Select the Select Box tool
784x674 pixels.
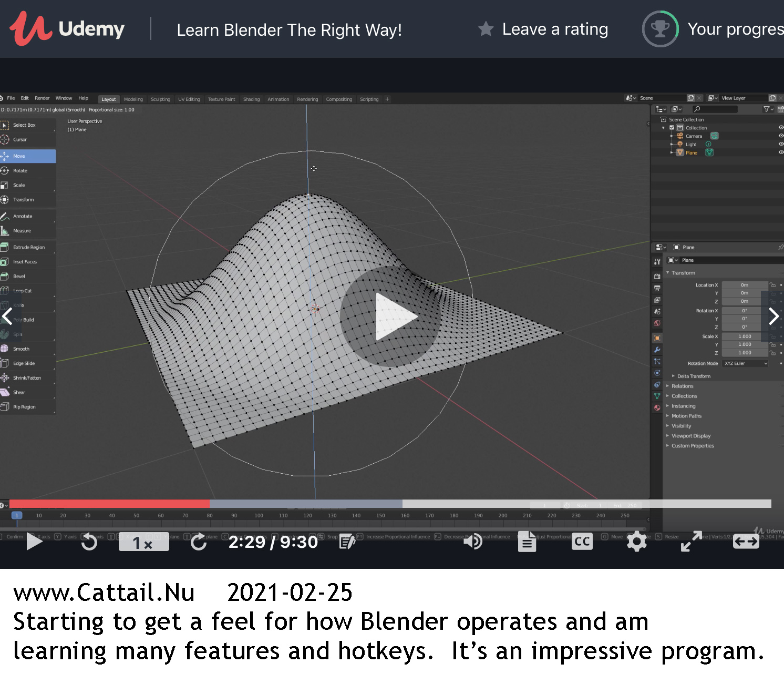coord(28,125)
